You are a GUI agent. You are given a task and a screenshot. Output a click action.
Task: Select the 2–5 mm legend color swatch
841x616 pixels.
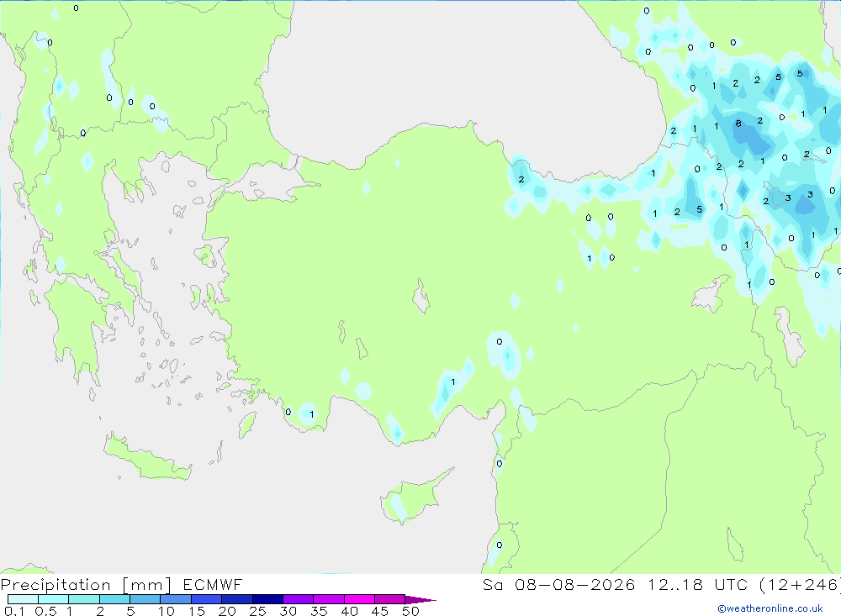pos(114,599)
